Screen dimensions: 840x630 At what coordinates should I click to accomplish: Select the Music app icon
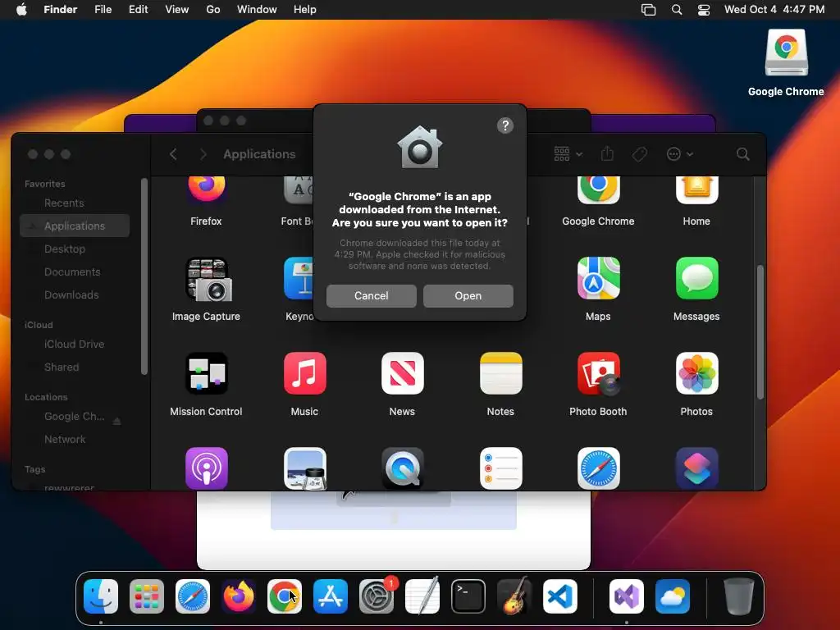click(x=304, y=373)
